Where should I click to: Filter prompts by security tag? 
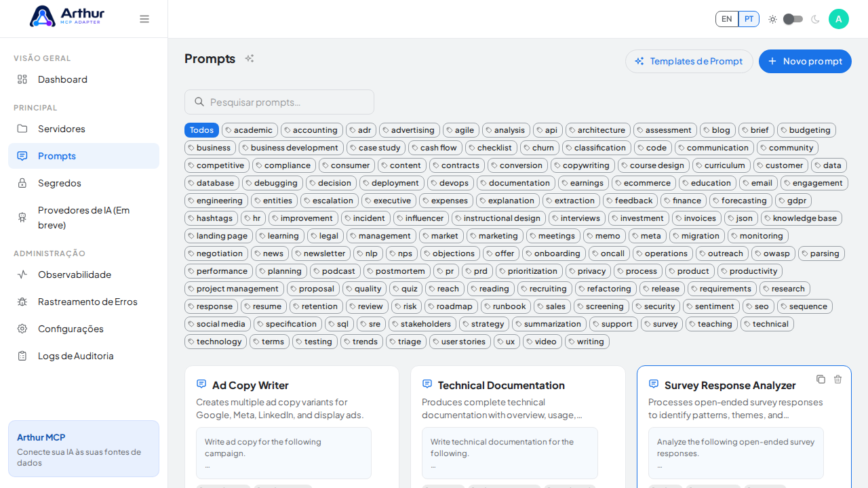[656, 306]
